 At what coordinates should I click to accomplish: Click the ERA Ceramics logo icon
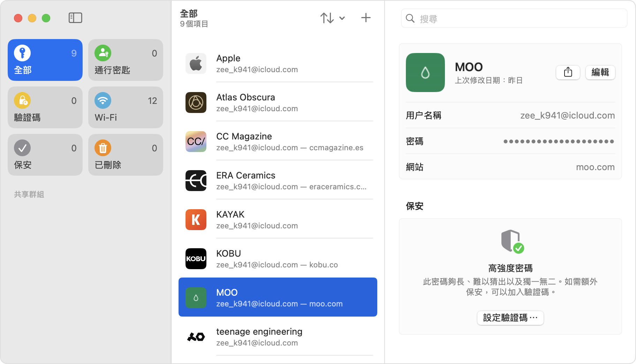pyautogui.click(x=196, y=181)
